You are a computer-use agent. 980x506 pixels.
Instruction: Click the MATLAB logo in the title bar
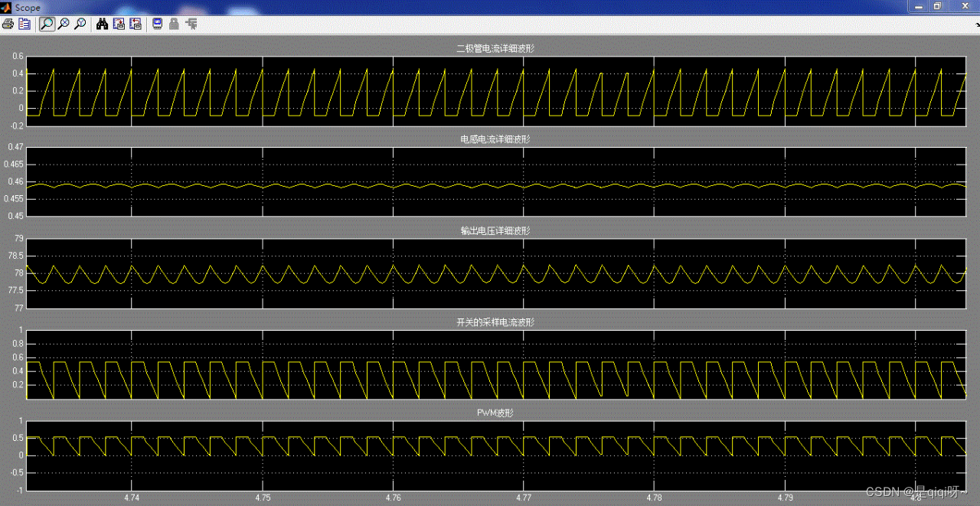(6, 7)
